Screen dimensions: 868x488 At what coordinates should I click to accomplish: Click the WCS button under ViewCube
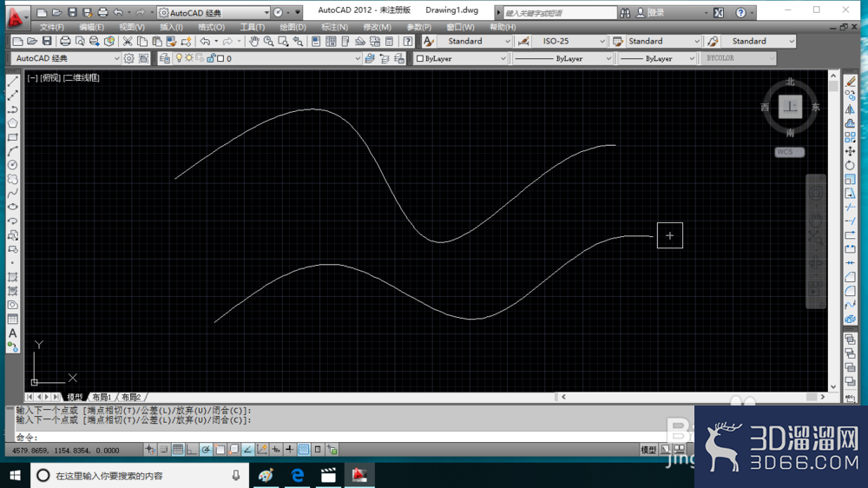(x=789, y=152)
